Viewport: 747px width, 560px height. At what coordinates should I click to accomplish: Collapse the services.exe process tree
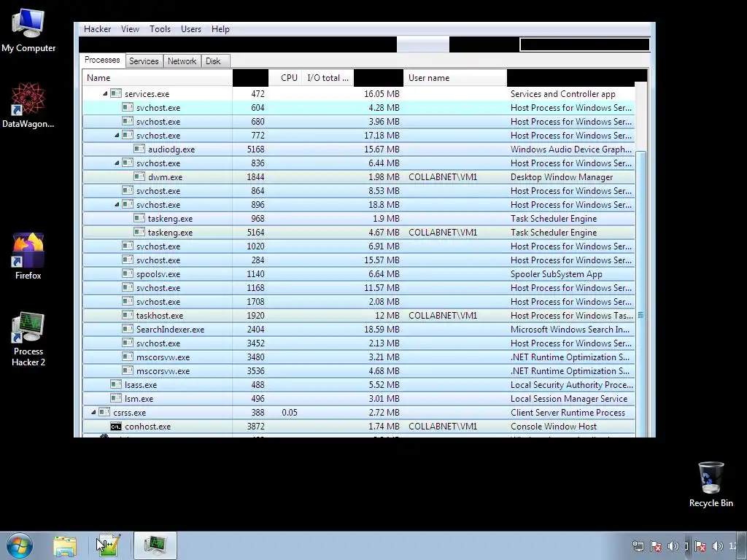[x=105, y=94]
